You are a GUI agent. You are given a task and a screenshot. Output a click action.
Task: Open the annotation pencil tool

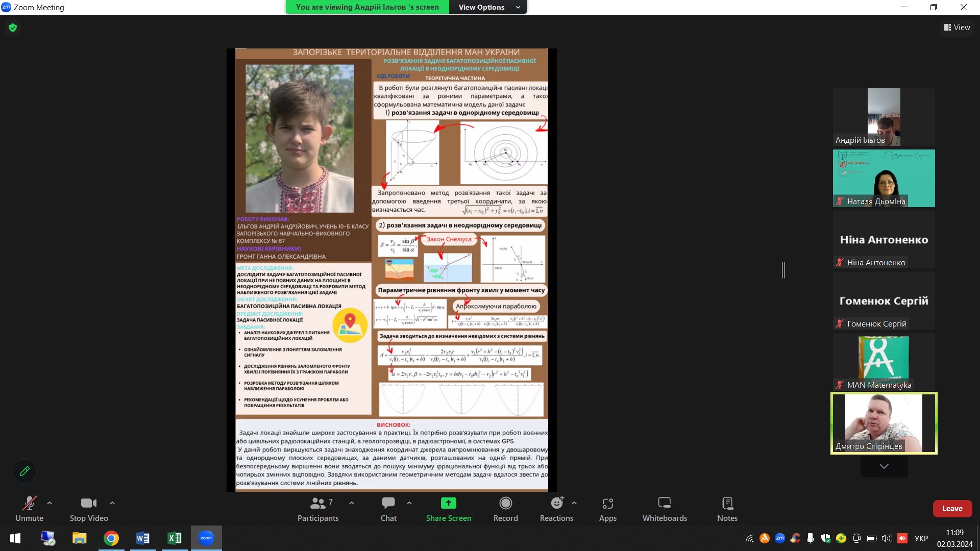pyautogui.click(x=24, y=471)
